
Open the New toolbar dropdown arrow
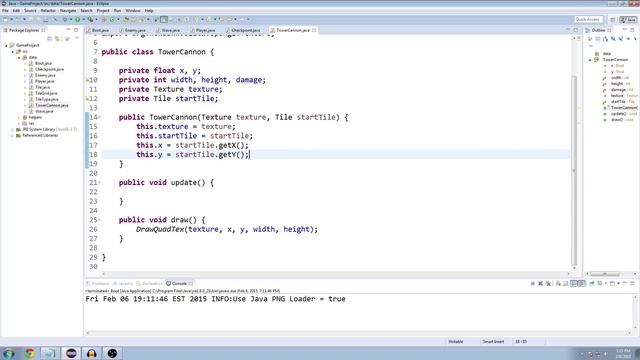(x=12, y=20)
